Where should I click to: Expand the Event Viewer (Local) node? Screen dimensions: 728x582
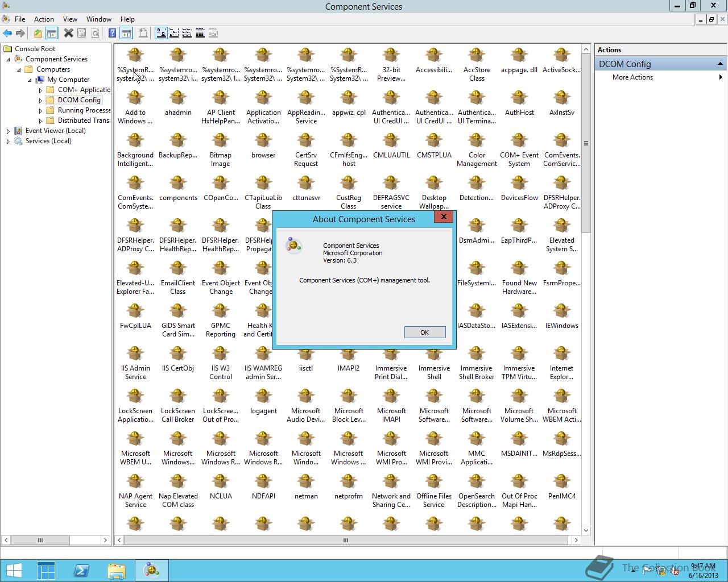point(8,131)
